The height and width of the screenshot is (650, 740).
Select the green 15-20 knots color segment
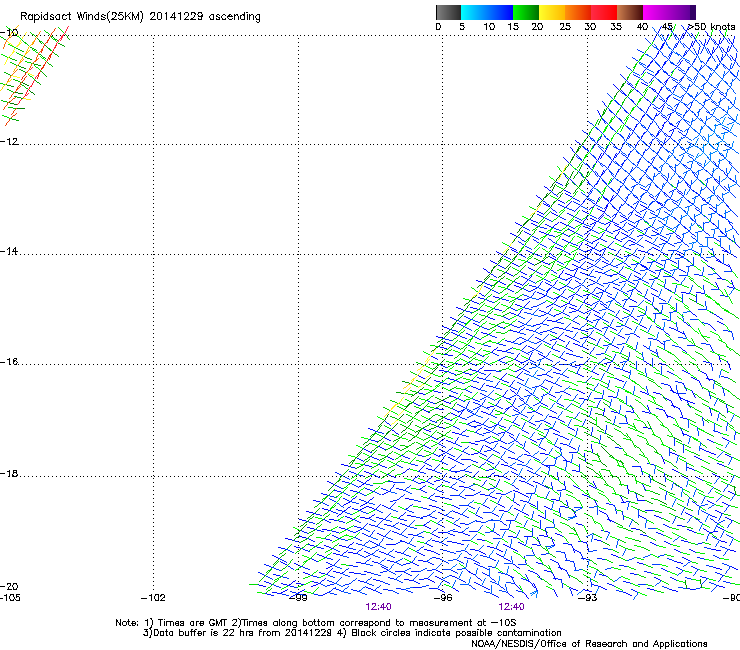point(526,12)
